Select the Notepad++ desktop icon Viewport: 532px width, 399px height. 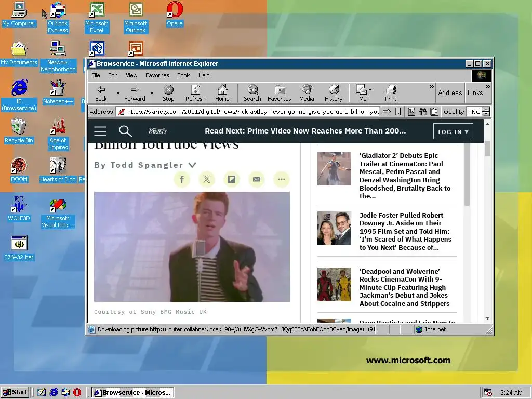(58, 91)
